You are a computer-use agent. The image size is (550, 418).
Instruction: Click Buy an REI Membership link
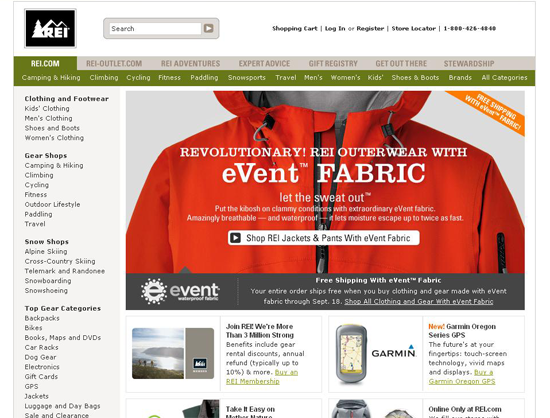point(262,377)
